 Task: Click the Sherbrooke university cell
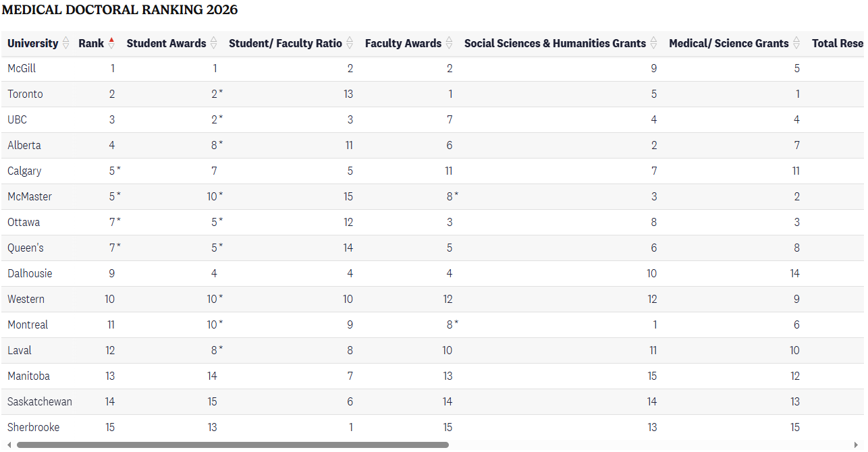[x=33, y=427]
